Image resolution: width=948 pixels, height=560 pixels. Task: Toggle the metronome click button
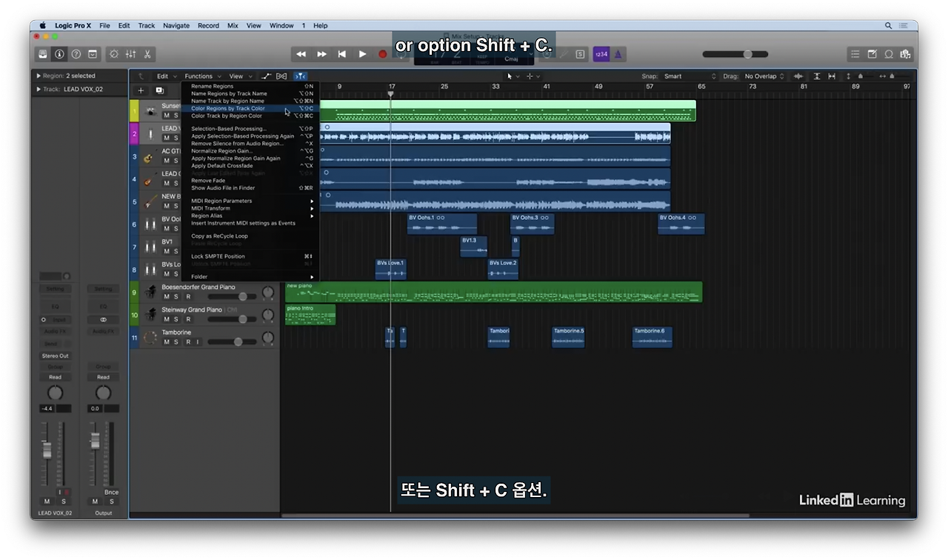coord(618,54)
